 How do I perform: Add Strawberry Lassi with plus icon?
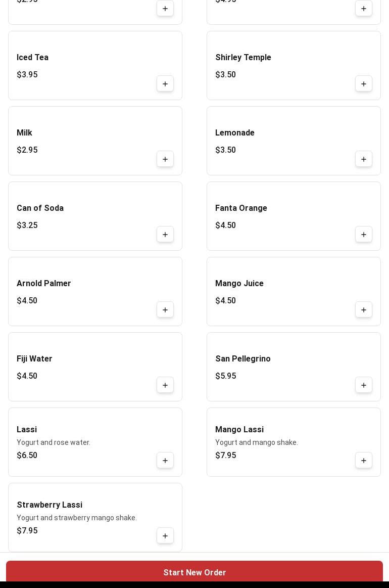coord(165,536)
